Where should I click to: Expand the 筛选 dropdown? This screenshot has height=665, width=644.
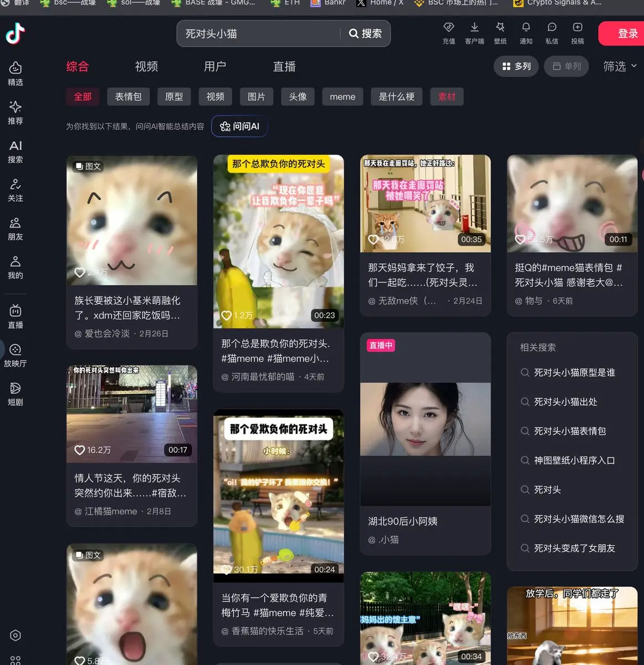pos(620,66)
